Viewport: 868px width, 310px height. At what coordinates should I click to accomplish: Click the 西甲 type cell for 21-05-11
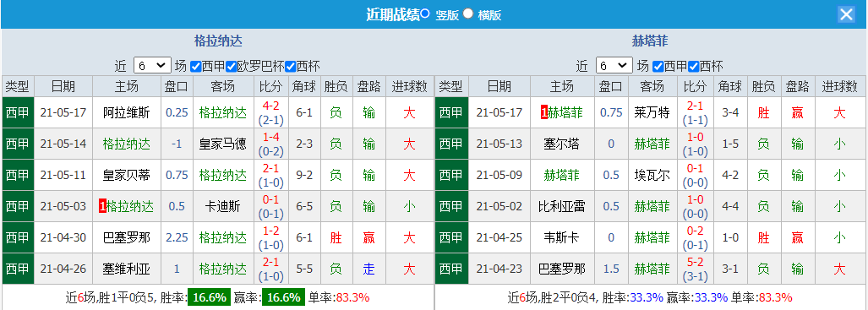click(19, 176)
